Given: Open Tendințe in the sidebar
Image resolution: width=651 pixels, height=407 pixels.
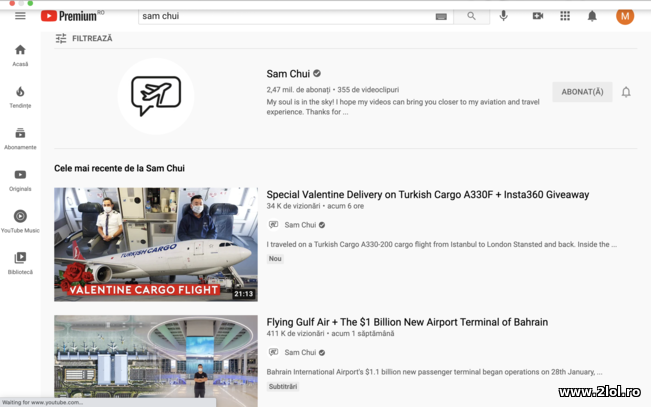Looking at the screenshot, I should click(x=20, y=97).
